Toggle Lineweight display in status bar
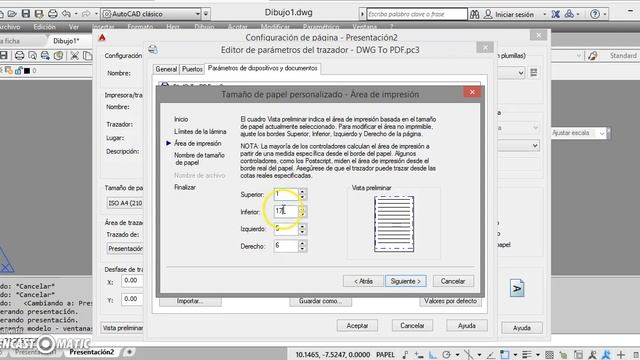 pos(527,355)
